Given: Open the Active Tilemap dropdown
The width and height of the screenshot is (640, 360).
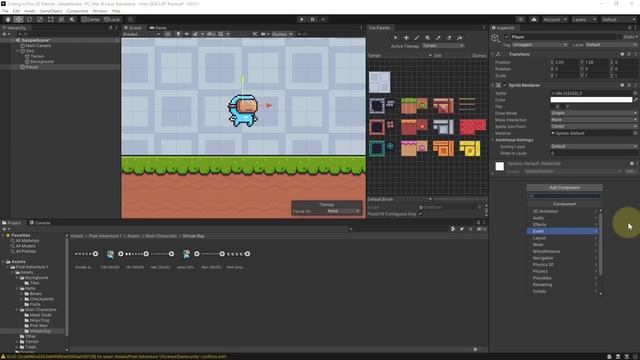Looking at the screenshot, I should tap(443, 46).
